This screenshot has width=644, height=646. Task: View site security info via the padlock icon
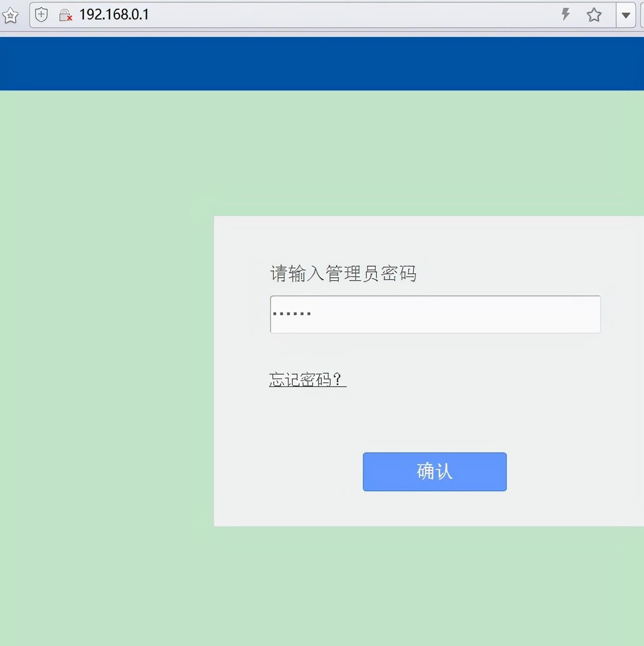click(66, 15)
